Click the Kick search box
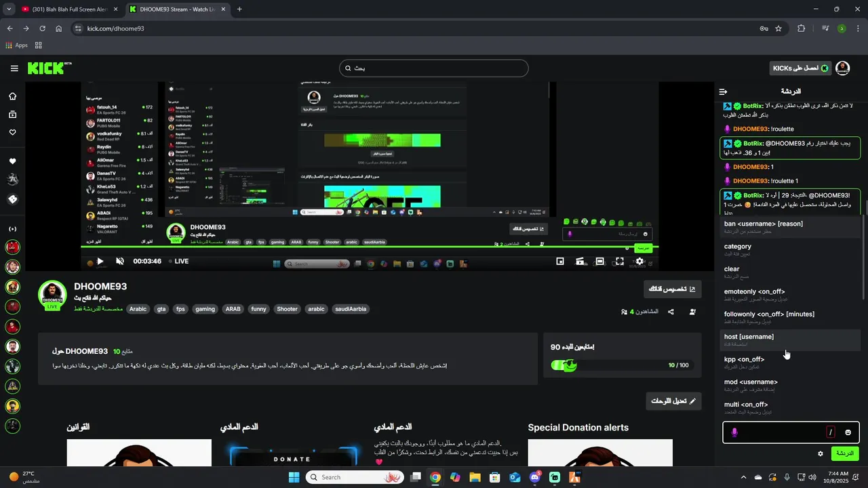 click(433, 68)
